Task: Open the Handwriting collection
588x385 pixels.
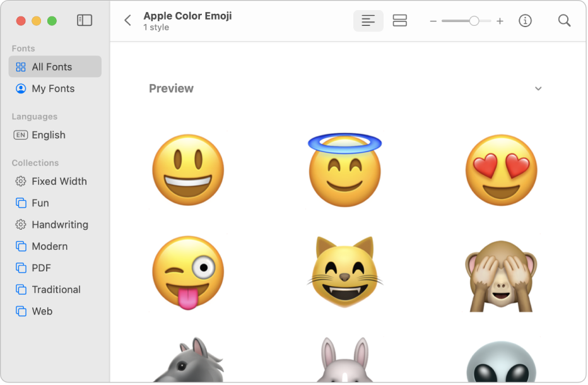Action: 55,225
